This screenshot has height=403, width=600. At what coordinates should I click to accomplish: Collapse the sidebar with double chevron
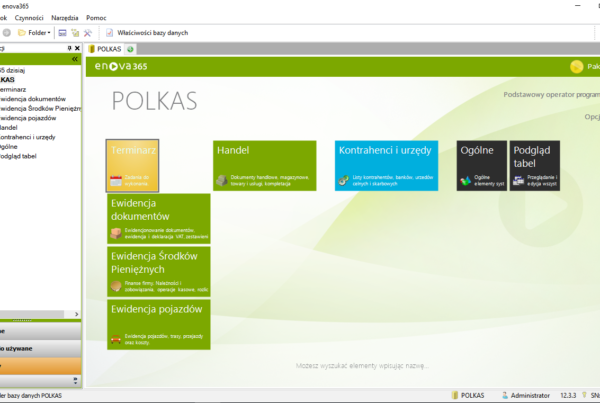75,60
